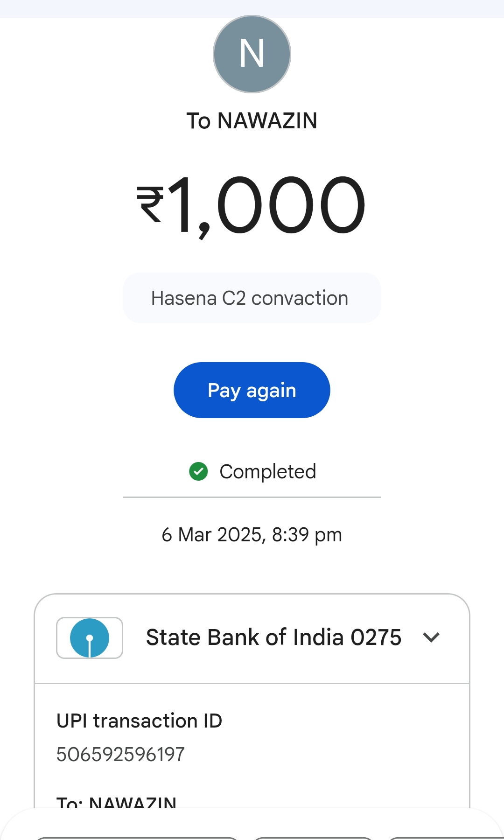504x840 pixels.
Task: Select transaction number 506592596197
Action: pyautogui.click(x=120, y=755)
